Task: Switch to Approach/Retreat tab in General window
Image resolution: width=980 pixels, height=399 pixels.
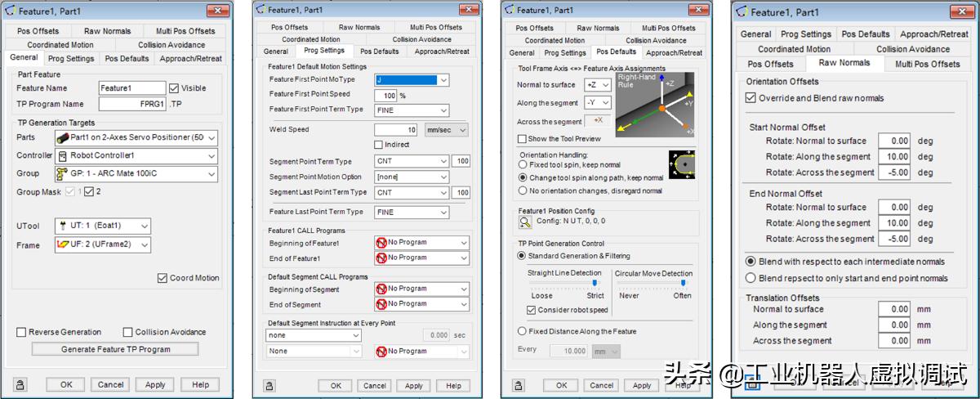Action: point(190,58)
